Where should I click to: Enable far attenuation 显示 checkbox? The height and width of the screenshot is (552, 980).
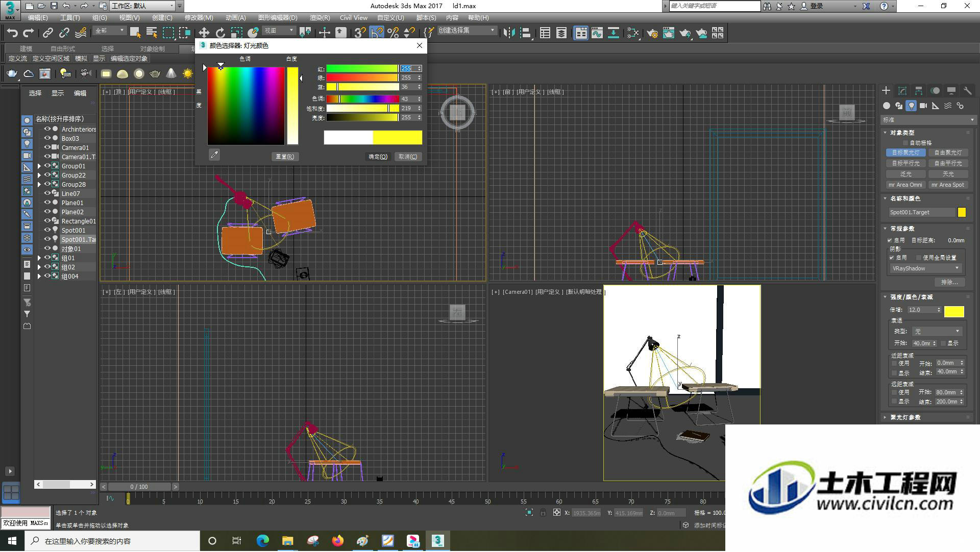tap(894, 402)
